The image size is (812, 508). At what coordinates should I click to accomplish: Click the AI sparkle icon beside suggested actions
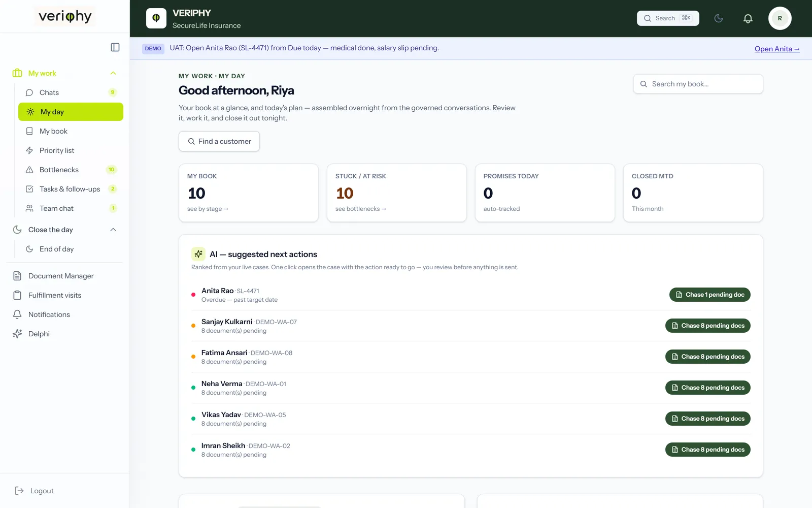(x=198, y=254)
